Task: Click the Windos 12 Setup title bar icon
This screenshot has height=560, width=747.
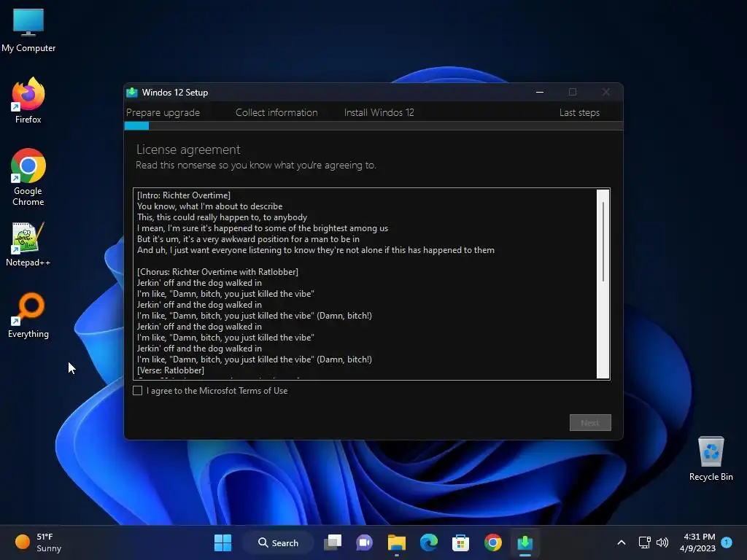Action: (x=132, y=93)
